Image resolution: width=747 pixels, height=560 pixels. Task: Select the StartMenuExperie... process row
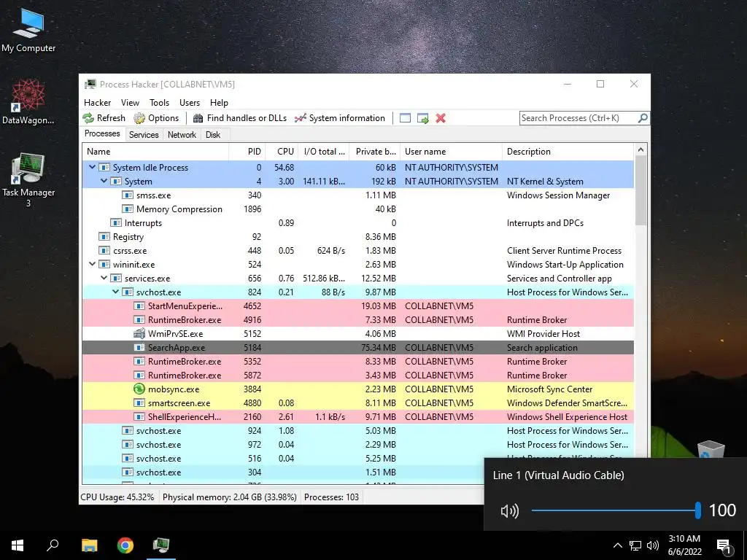point(357,306)
